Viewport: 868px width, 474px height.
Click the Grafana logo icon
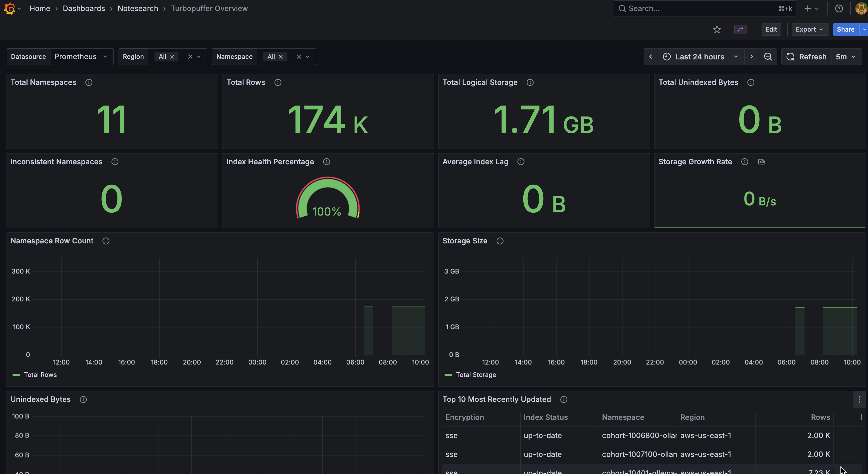[10, 8]
